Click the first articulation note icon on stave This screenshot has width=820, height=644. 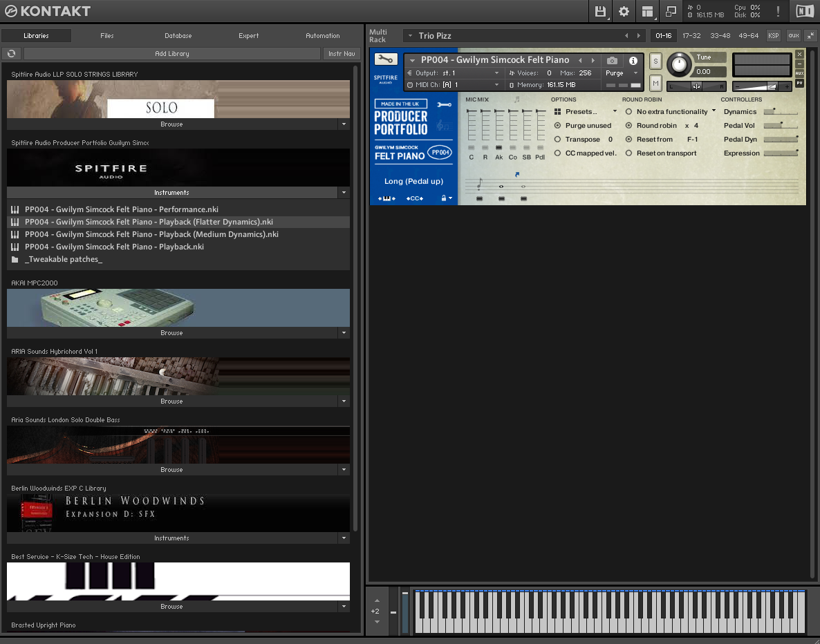click(x=480, y=184)
